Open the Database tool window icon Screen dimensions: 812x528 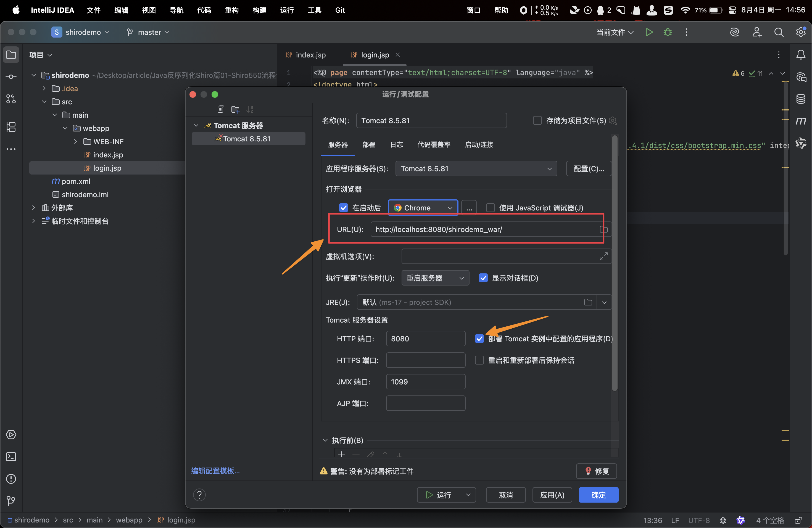coord(800,99)
